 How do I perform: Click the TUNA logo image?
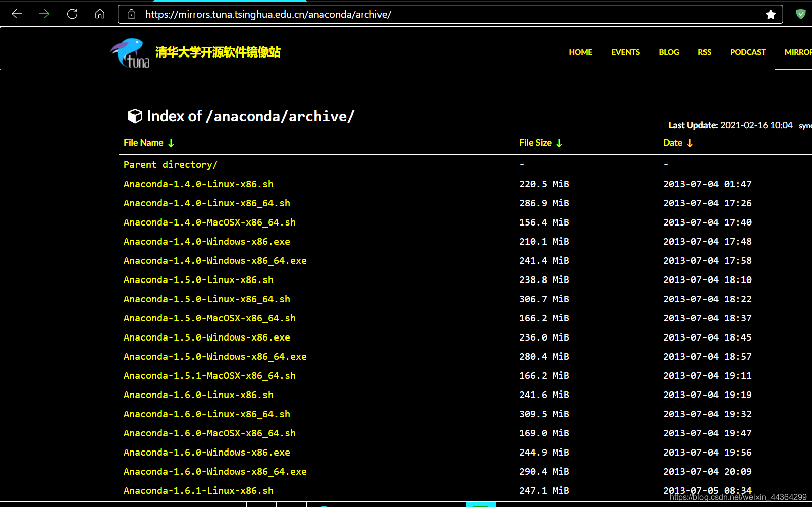(130, 52)
